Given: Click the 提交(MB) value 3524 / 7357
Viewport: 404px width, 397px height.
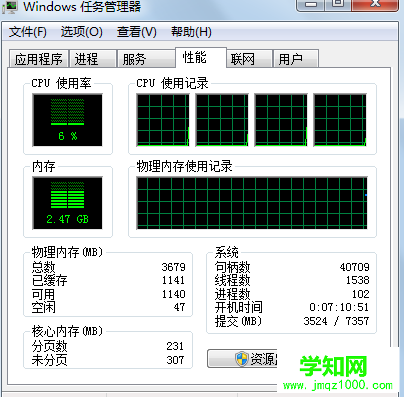Looking at the screenshot, I should [x=336, y=321].
